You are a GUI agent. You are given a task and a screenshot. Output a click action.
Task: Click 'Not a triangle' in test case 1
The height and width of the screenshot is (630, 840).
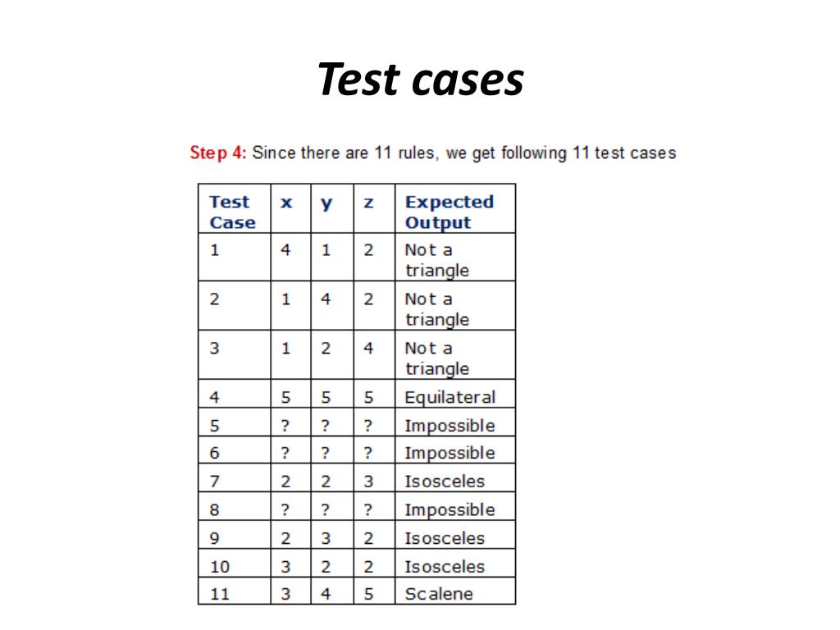436,260
